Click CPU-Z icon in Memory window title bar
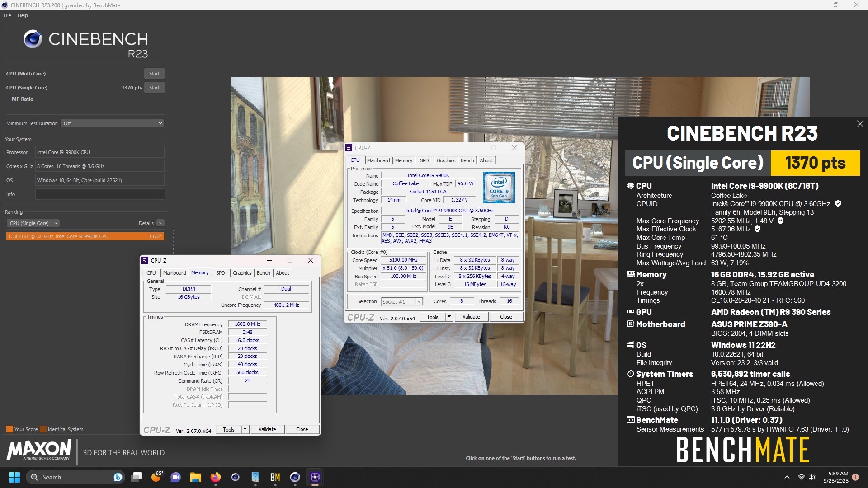 click(145, 260)
